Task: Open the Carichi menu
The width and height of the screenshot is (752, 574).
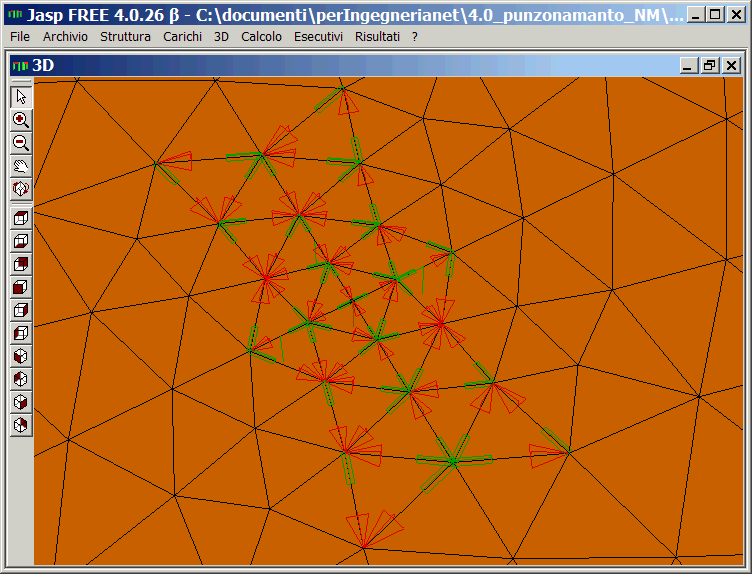Action: 182,36
